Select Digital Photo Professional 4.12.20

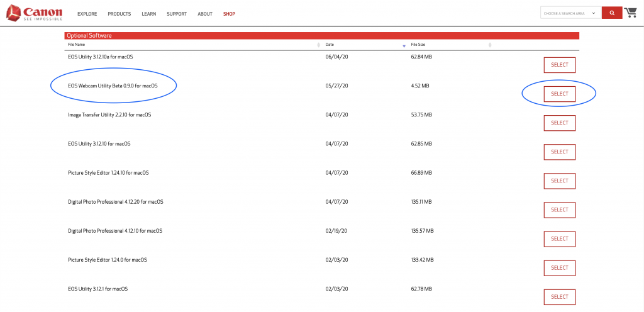click(559, 209)
